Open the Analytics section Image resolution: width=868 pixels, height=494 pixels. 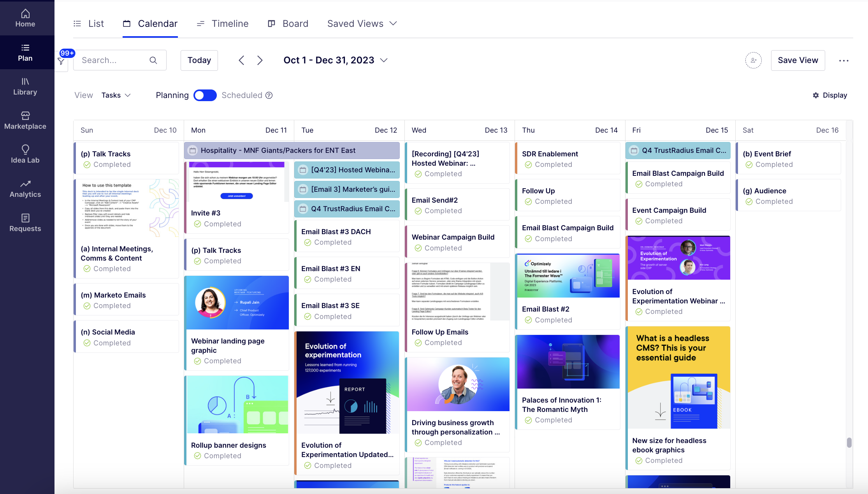click(25, 189)
